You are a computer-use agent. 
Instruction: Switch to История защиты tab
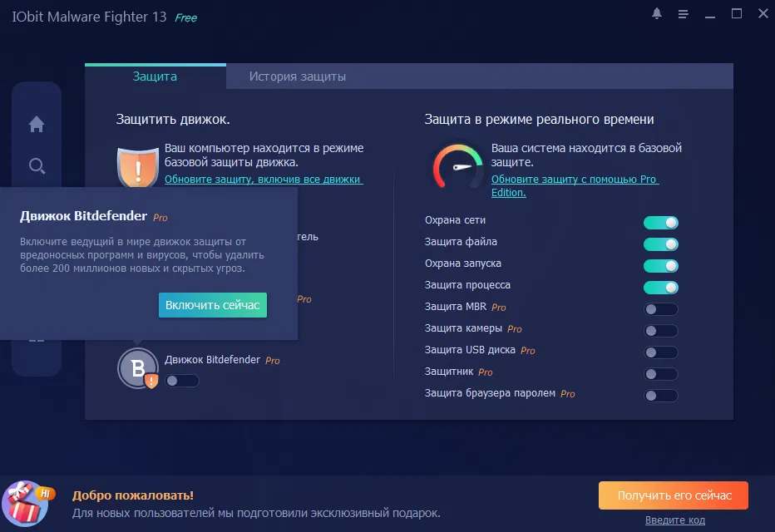pos(298,76)
